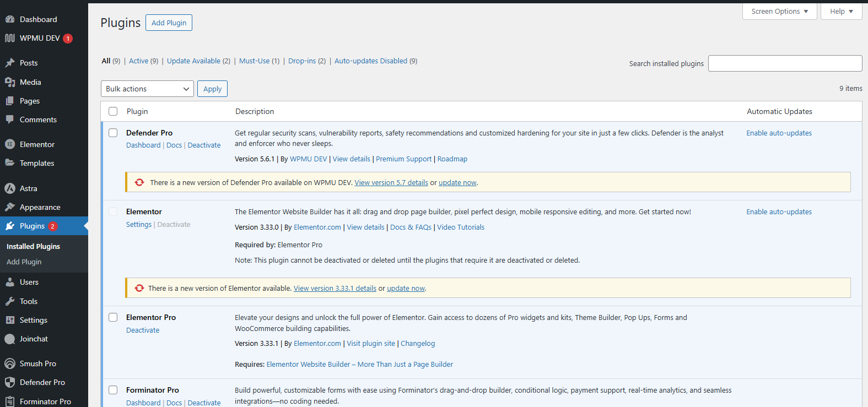Click the Plugins update count badge

point(52,226)
